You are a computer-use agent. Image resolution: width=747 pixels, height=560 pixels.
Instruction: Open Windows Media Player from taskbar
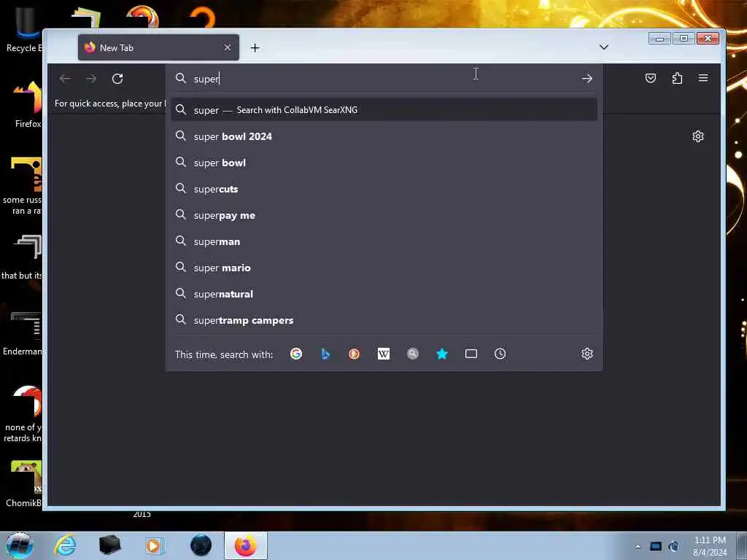pyautogui.click(x=155, y=545)
